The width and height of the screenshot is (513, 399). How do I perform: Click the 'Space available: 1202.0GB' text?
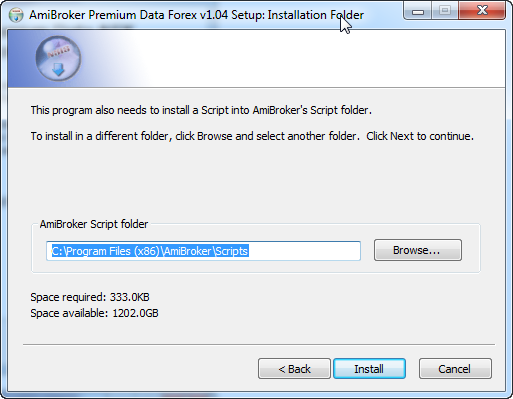94,313
